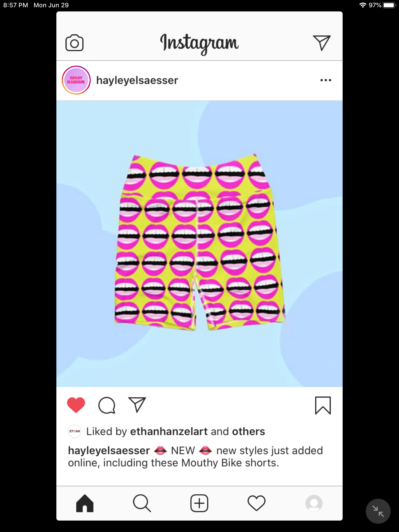Viewport: 399px width, 532px height.
Task: Open profile tab avatar icon
Action: [x=314, y=503]
